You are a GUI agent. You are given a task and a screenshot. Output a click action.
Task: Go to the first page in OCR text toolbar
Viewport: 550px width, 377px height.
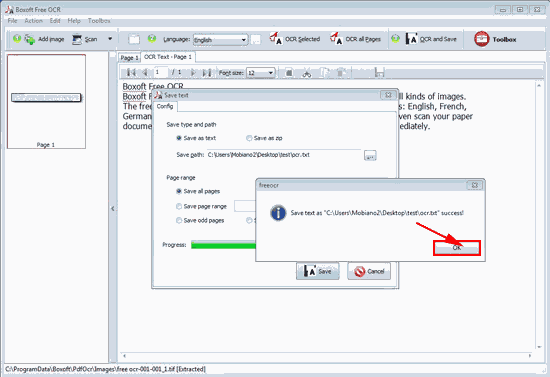131,73
